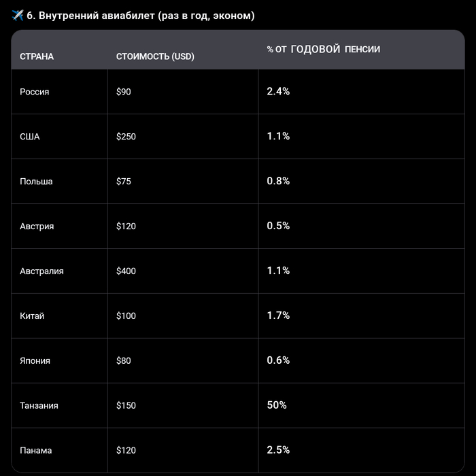The width and height of the screenshot is (476, 476).
Task: Click the airplane emoji in the heading
Action: pos(18,16)
